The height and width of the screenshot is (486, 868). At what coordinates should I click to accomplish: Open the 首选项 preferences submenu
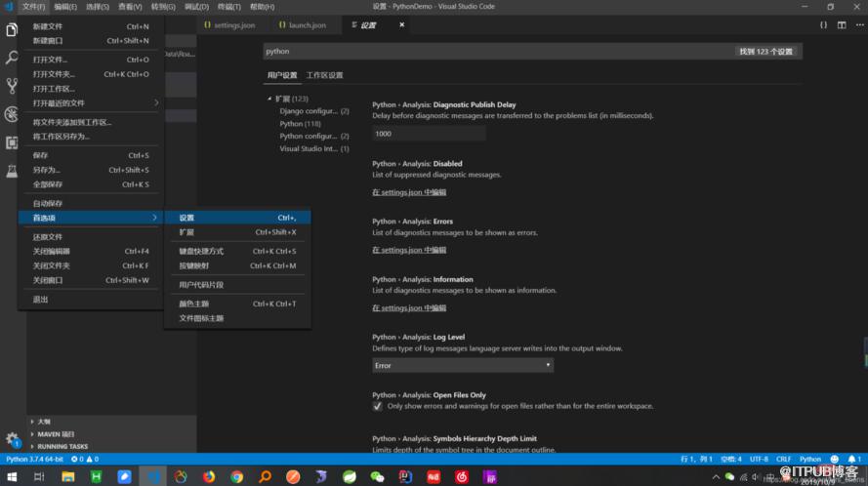92,218
